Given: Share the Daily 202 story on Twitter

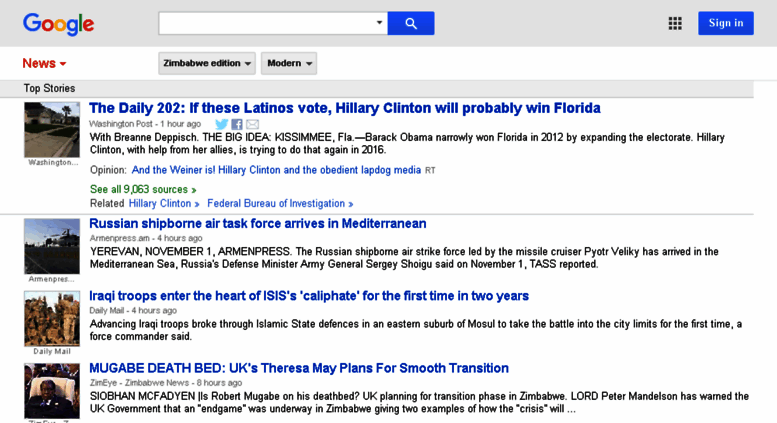Looking at the screenshot, I should click(x=222, y=124).
